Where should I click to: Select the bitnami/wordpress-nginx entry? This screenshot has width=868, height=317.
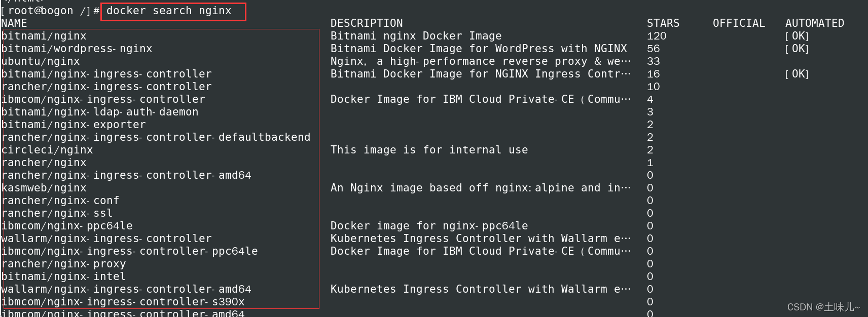(77, 49)
